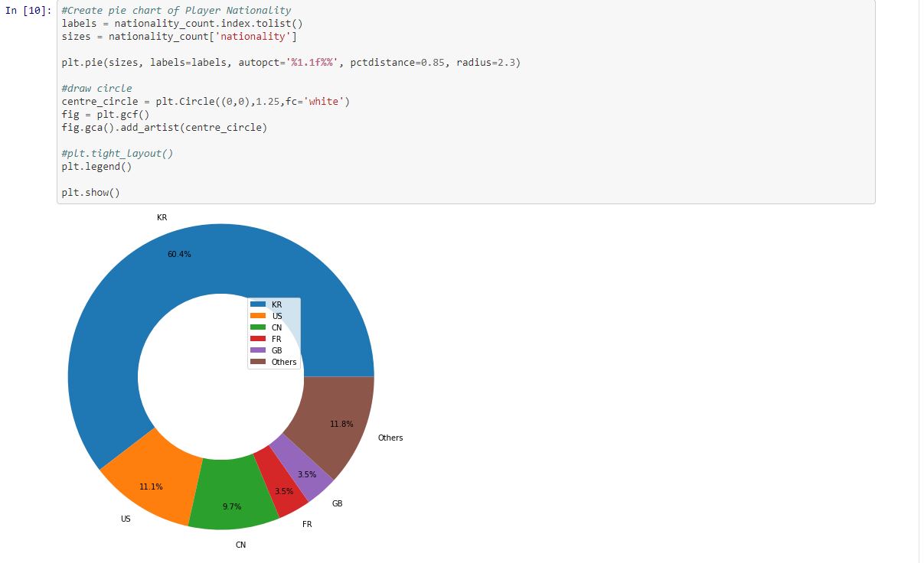Click the 'Others' label outside the pie
Viewport: 924px width, 563px height.
point(390,438)
